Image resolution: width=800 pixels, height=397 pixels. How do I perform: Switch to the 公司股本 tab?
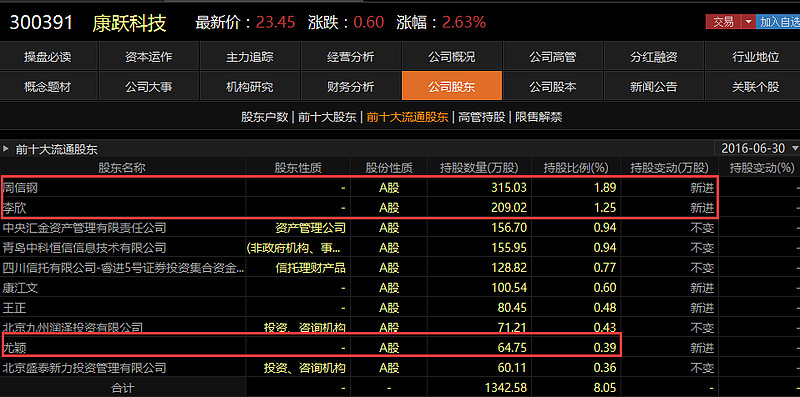coord(553,86)
